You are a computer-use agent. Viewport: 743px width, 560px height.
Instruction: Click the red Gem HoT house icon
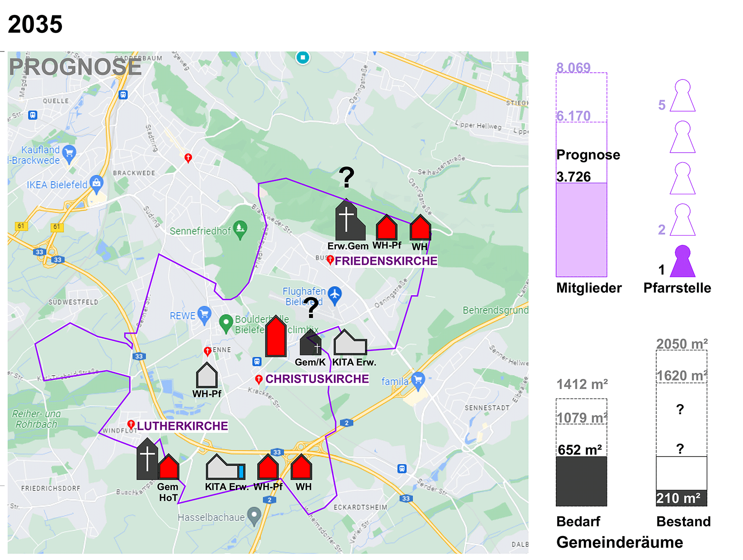[x=169, y=467]
